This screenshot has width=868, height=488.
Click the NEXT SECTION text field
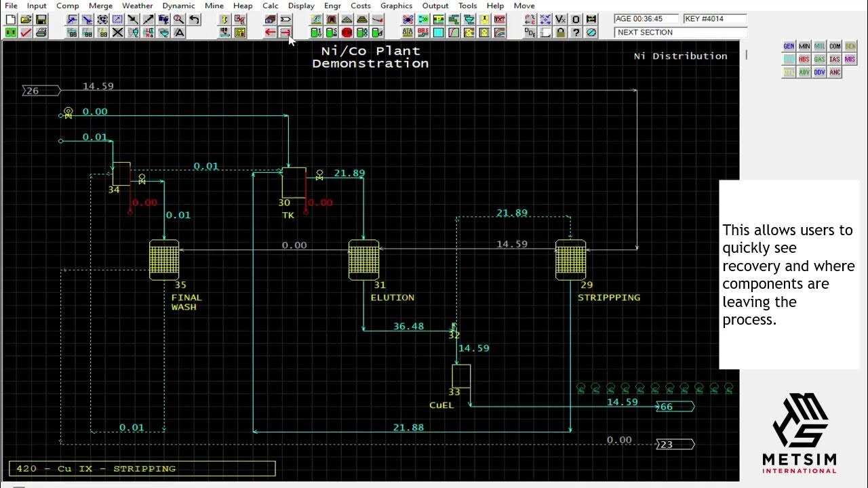[x=680, y=33]
